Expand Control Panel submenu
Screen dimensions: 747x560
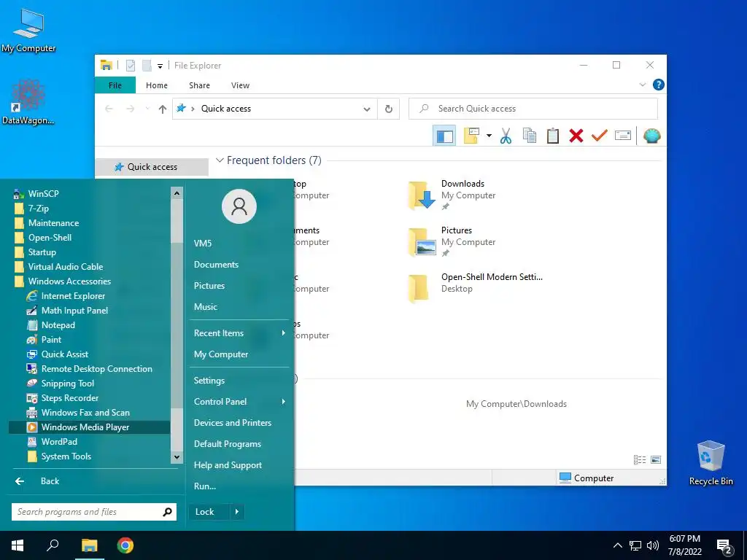tap(239, 402)
